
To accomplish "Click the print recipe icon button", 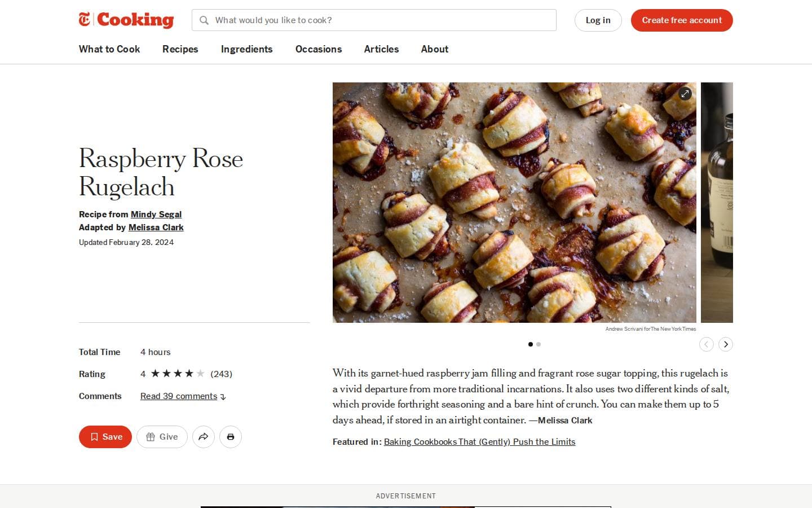I will [x=231, y=437].
